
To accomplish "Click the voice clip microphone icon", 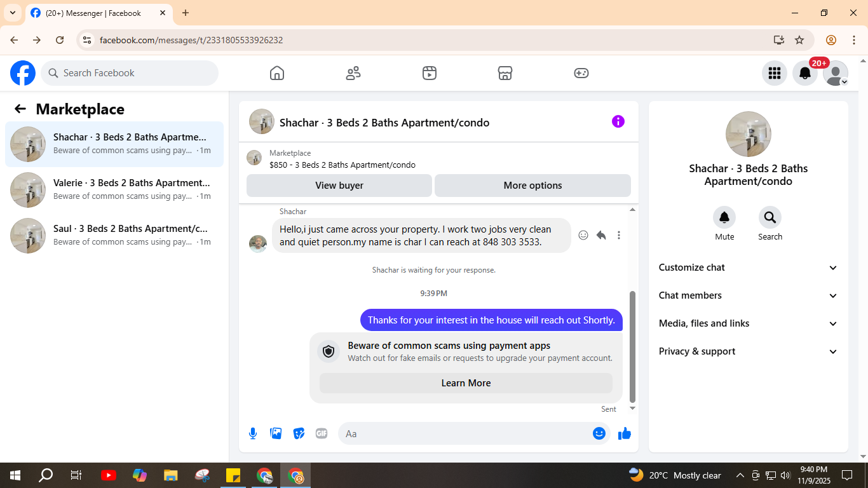I will 253,433.
